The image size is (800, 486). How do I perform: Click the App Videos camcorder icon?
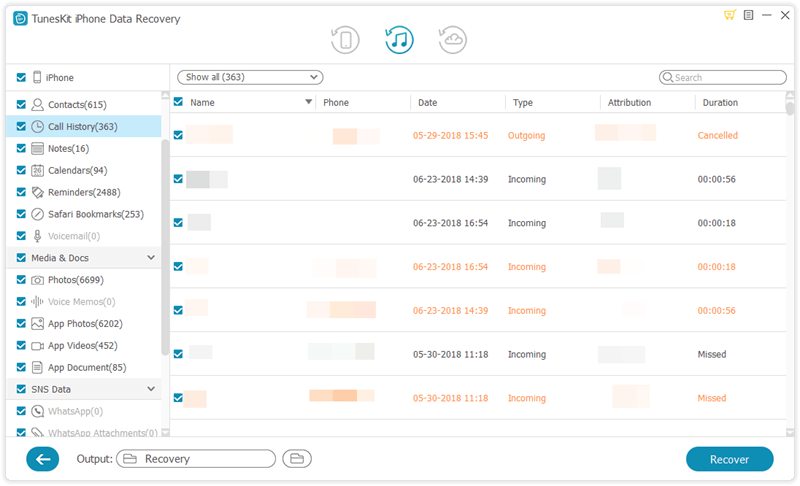click(x=37, y=346)
